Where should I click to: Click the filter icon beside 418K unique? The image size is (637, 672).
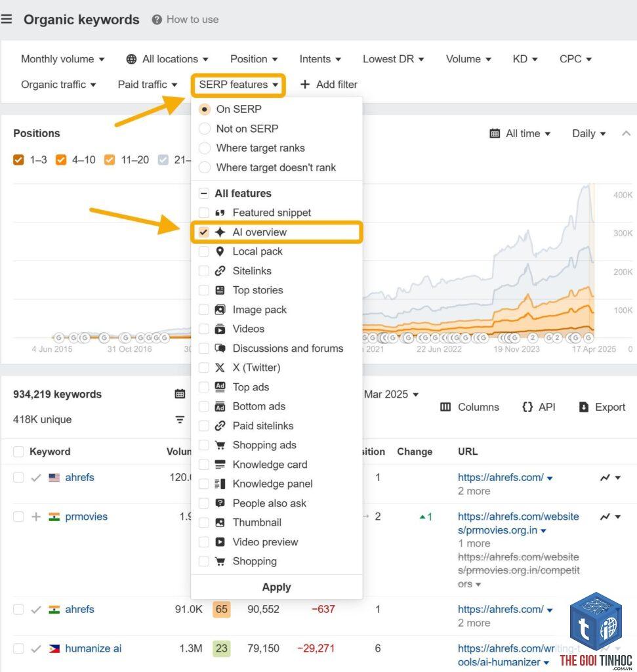pyautogui.click(x=180, y=419)
